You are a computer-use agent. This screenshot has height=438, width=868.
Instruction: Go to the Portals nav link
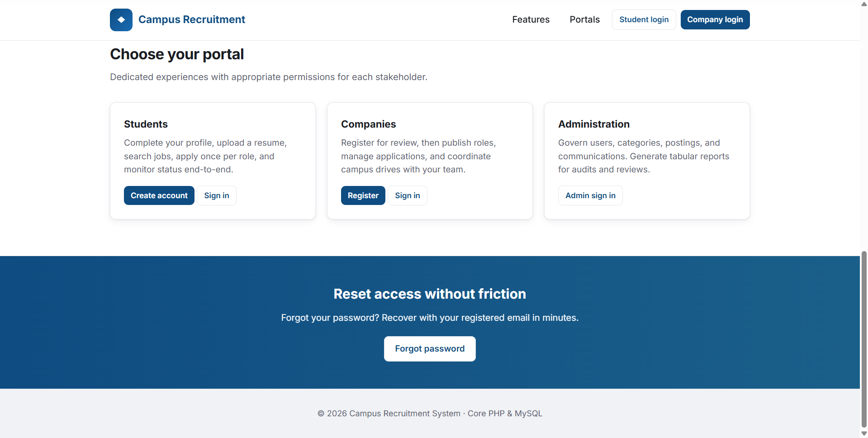point(584,19)
